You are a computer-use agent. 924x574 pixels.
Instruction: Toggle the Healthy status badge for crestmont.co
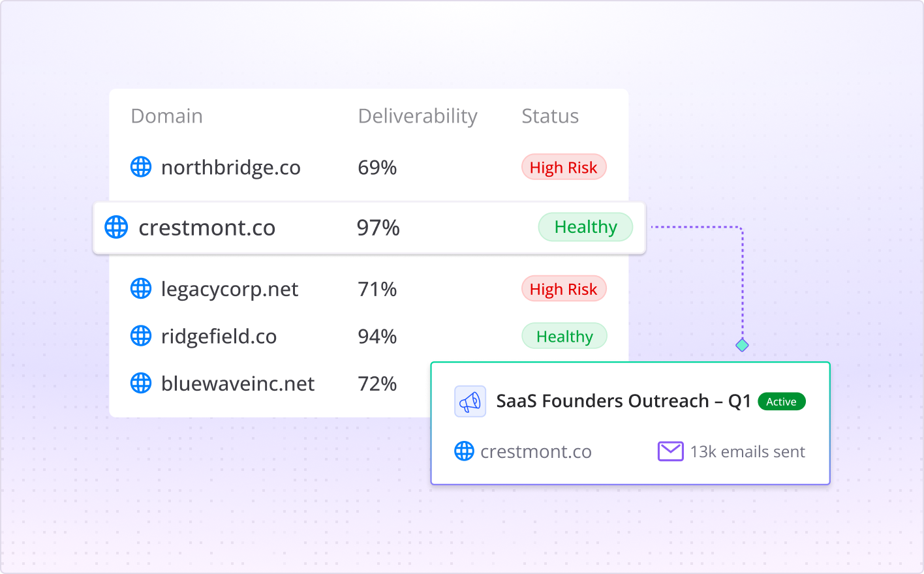click(585, 227)
